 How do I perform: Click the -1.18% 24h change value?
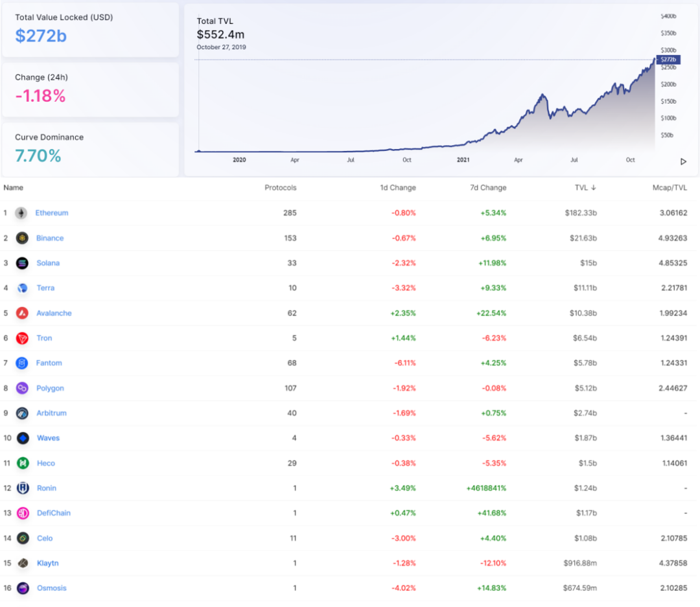click(x=41, y=95)
